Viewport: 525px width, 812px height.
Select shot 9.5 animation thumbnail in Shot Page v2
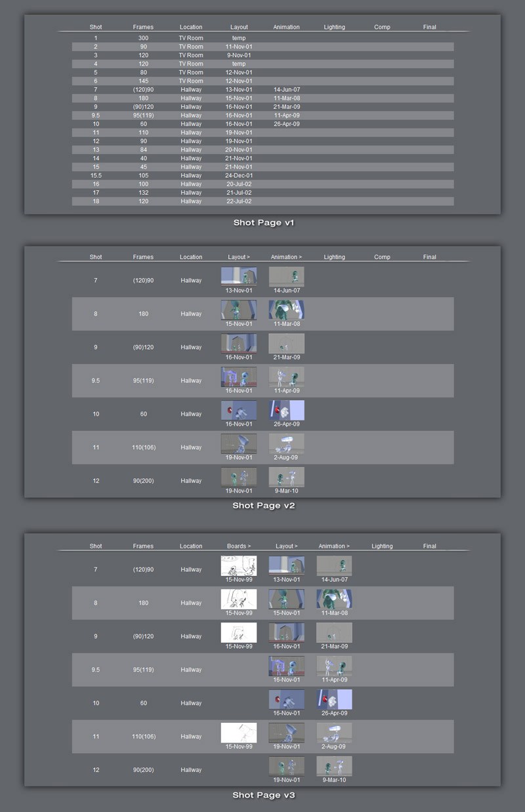[x=286, y=376]
